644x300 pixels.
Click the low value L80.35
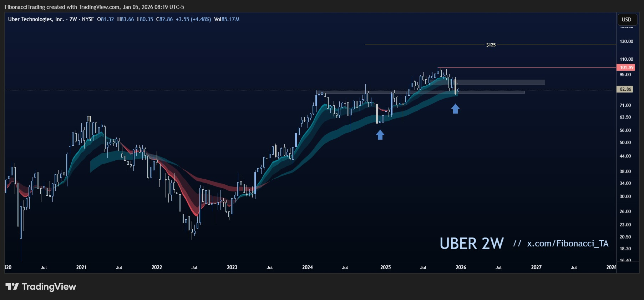coord(145,19)
